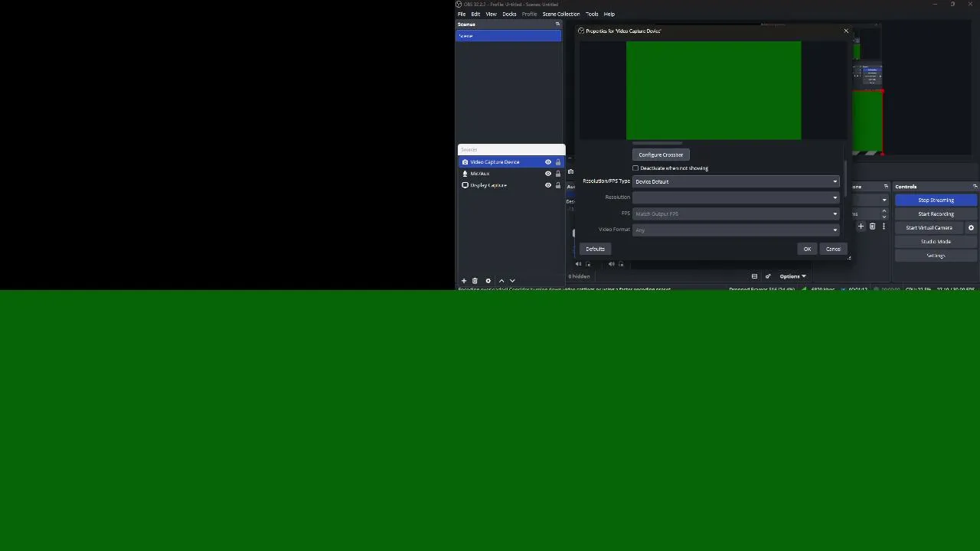Select Display Capture source row

click(511, 185)
